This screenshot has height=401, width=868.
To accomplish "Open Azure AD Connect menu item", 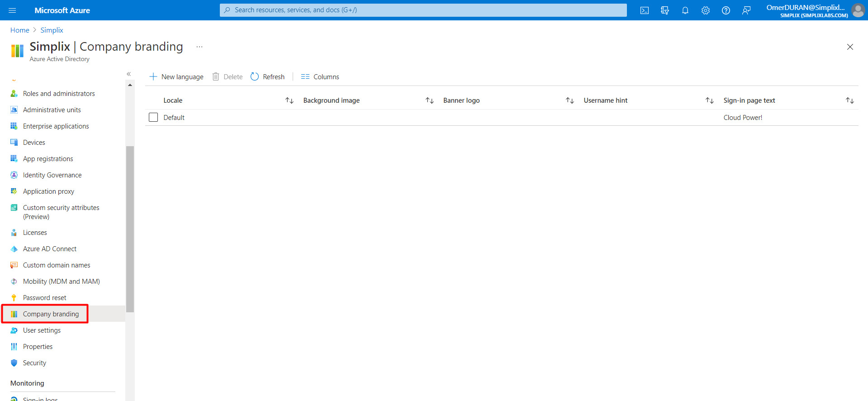I will (50, 249).
